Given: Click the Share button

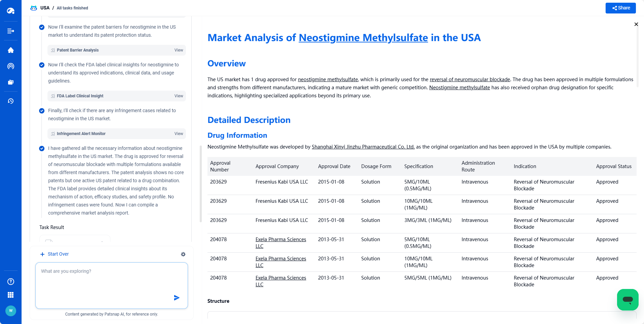Looking at the screenshot, I should 620,8.
